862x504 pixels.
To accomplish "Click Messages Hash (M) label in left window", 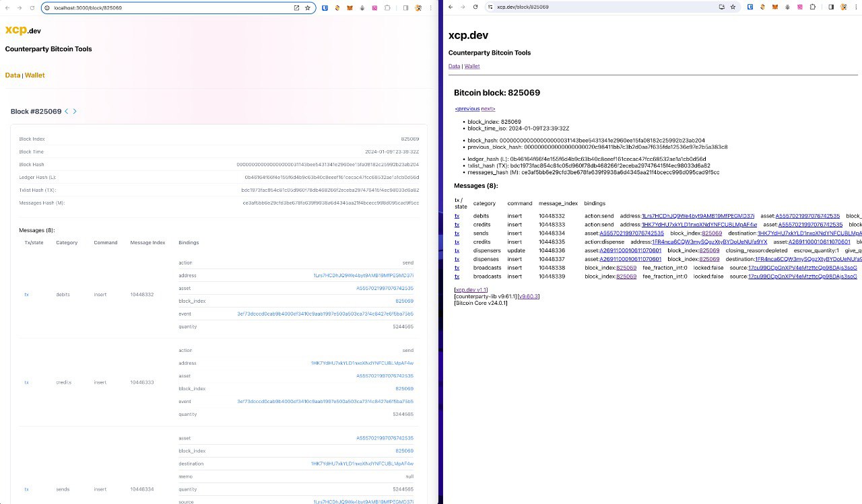I will (x=42, y=203).
